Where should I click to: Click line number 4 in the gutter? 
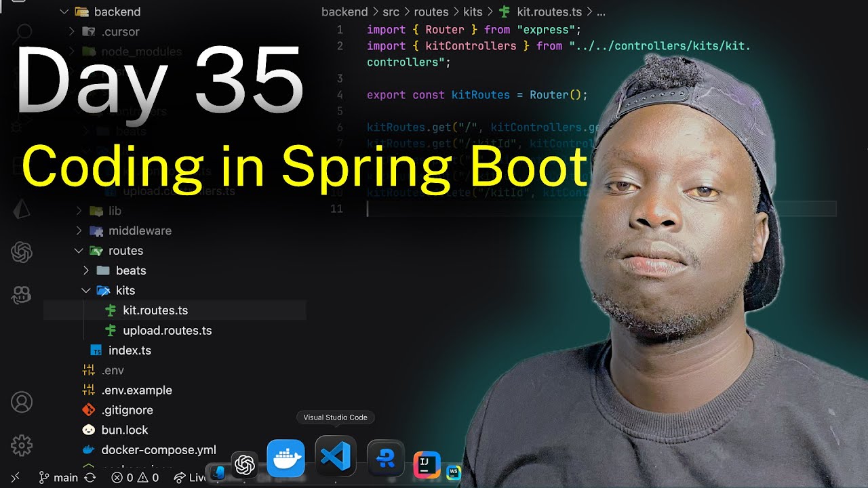click(340, 95)
